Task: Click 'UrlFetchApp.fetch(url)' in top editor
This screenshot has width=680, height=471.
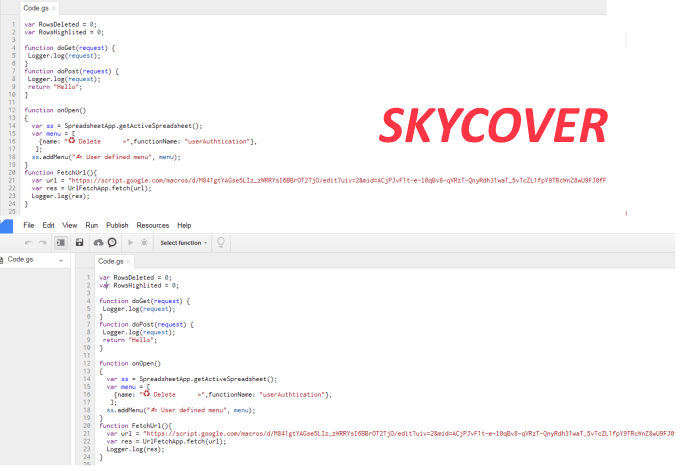Action: click(x=110, y=188)
